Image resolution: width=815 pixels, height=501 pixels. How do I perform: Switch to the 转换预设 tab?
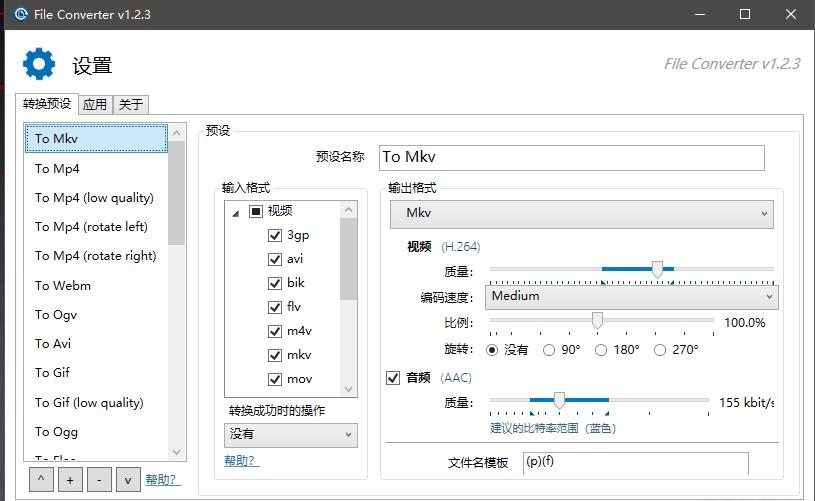coord(47,103)
